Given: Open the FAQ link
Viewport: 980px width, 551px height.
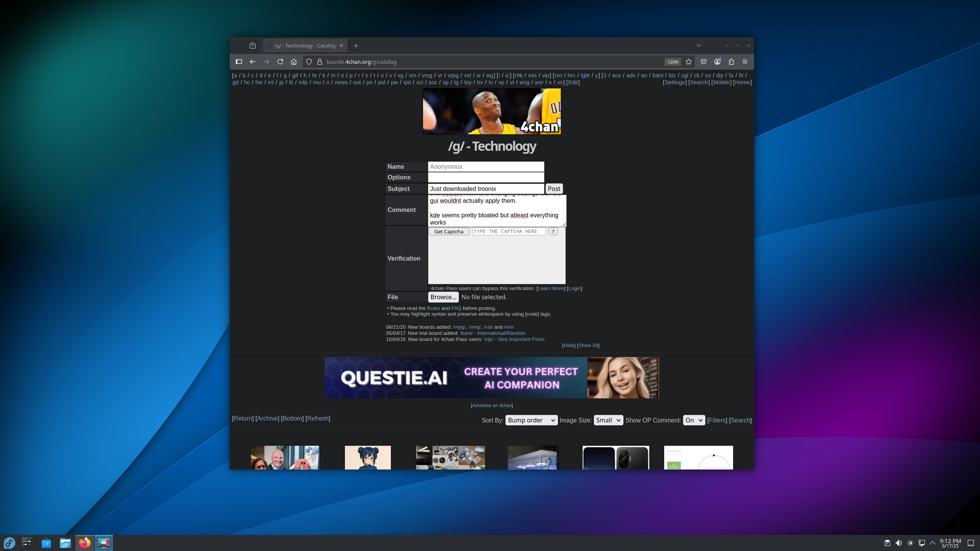Looking at the screenshot, I should pos(456,308).
